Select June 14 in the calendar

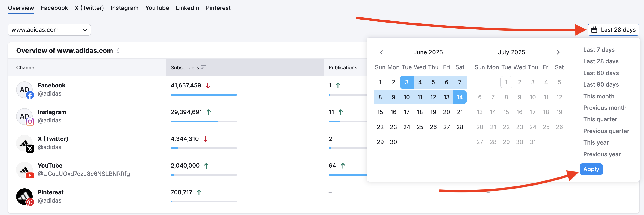click(x=460, y=97)
